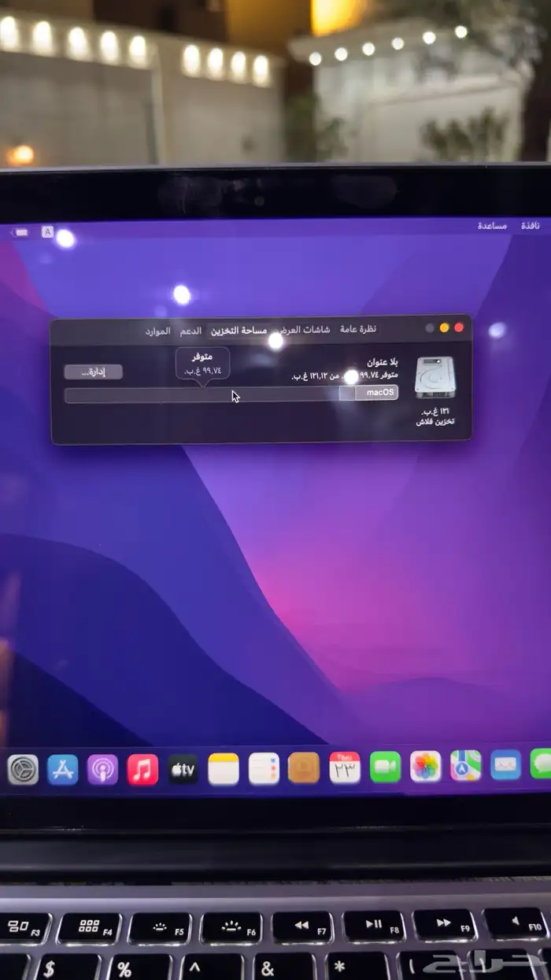Image resolution: width=551 pixels, height=980 pixels.
Task: Click the إدارة... storage button
Action: tap(94, 372)
